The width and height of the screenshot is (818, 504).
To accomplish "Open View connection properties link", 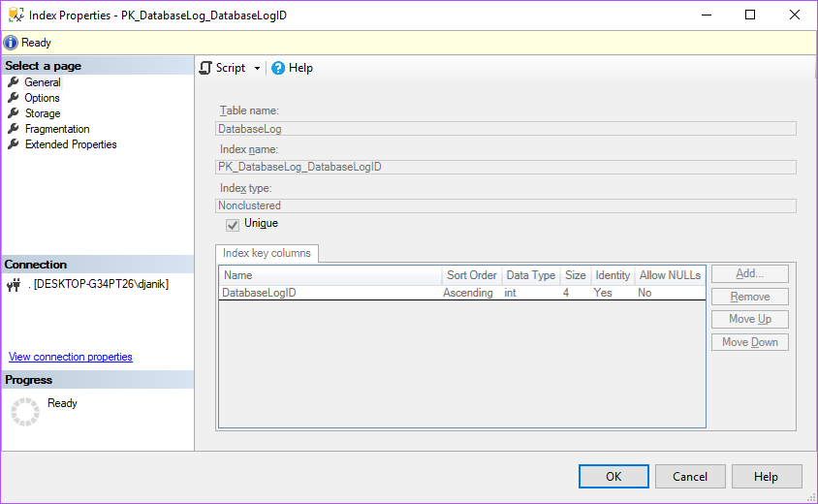I will [71, 357].
